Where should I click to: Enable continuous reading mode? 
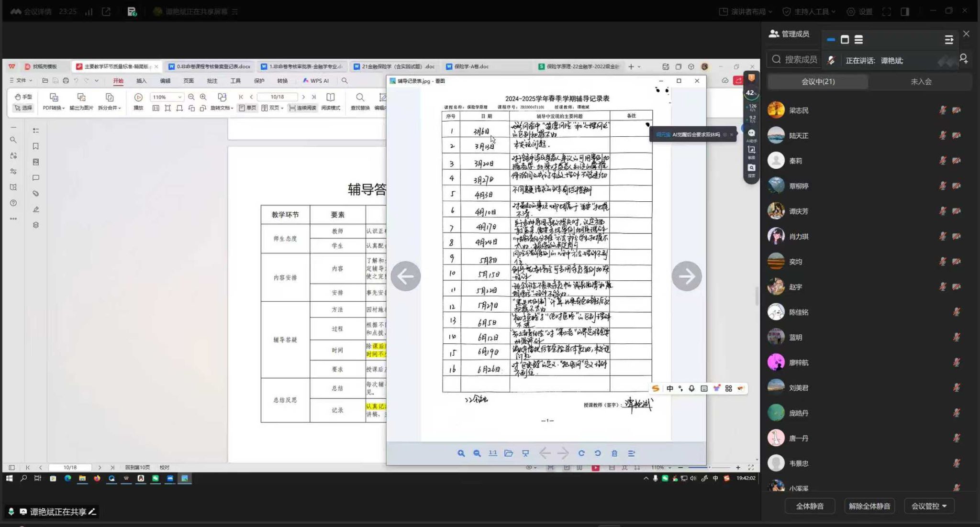coord(302,108)
